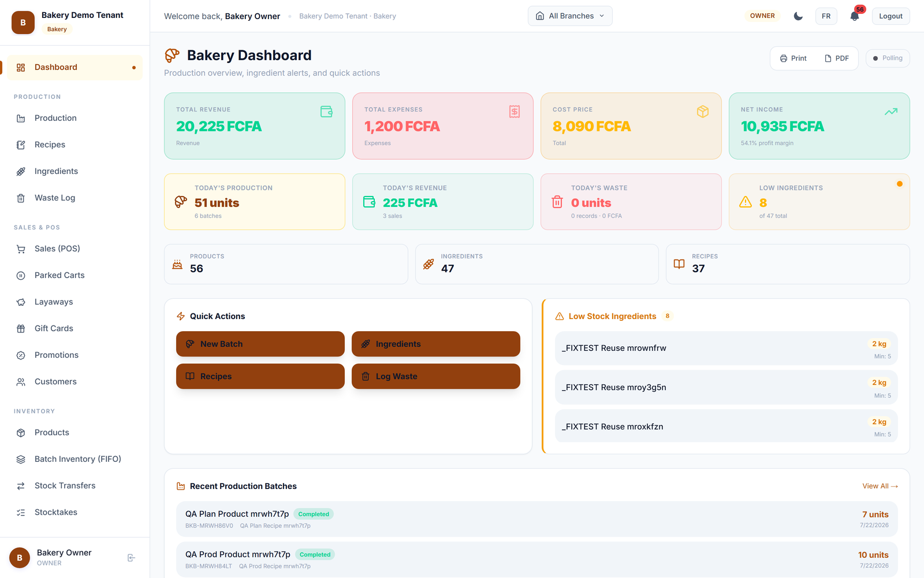Click the Bakery tenant logo B

point(23,23)
